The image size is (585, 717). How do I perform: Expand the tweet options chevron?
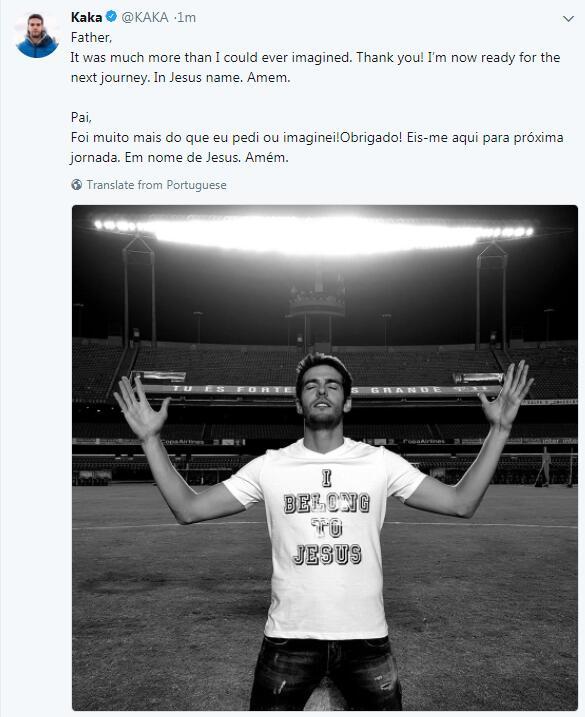pyautogui.click(x=568, y=19)
